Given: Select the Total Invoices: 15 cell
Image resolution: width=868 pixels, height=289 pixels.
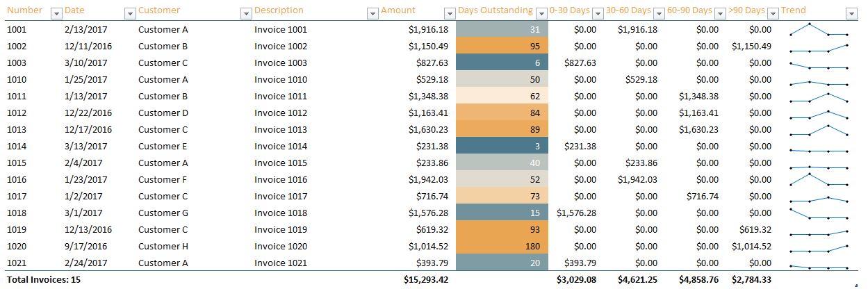Looking at the screenshot, I should (44, 280).
